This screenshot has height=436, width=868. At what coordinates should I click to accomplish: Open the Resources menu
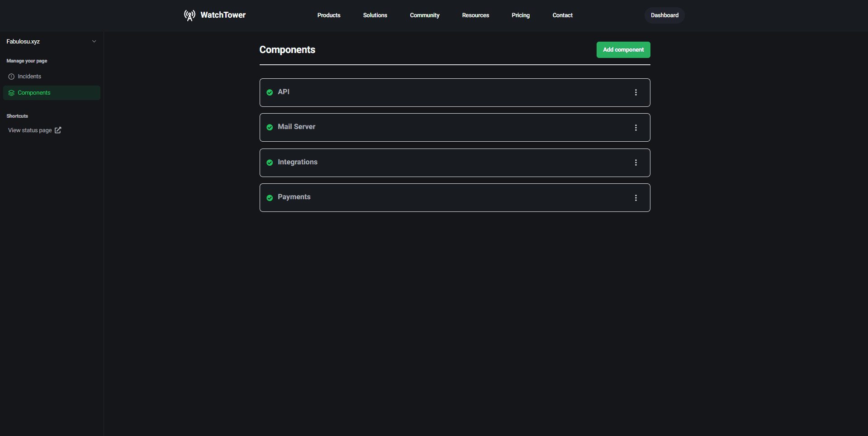point(475,15)
